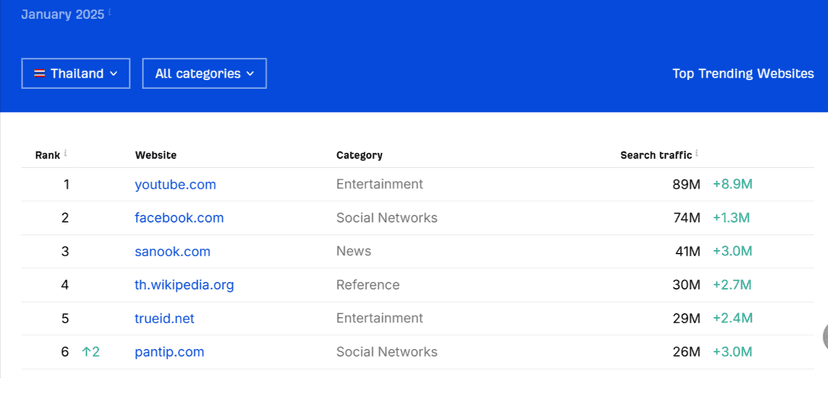
Task: Click Social Networks category in facebook.com row
Action: 387,218
